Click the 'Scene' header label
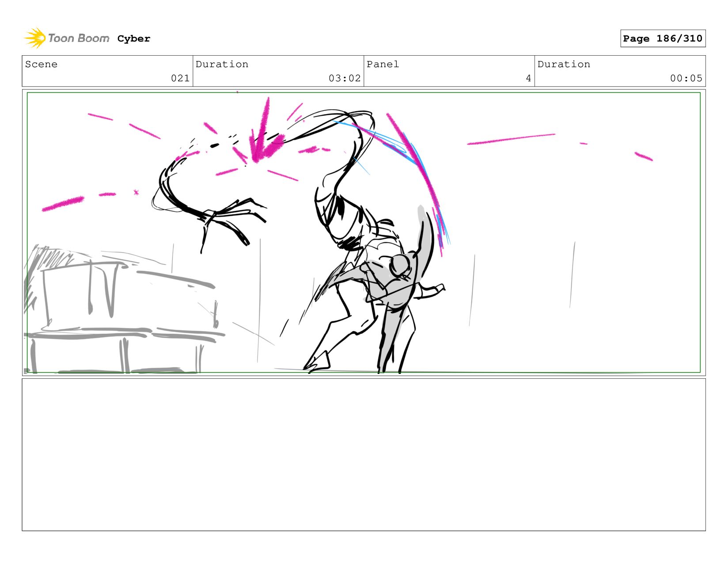Viewport: 728px width, 564px height. click(x=41, y=64)
